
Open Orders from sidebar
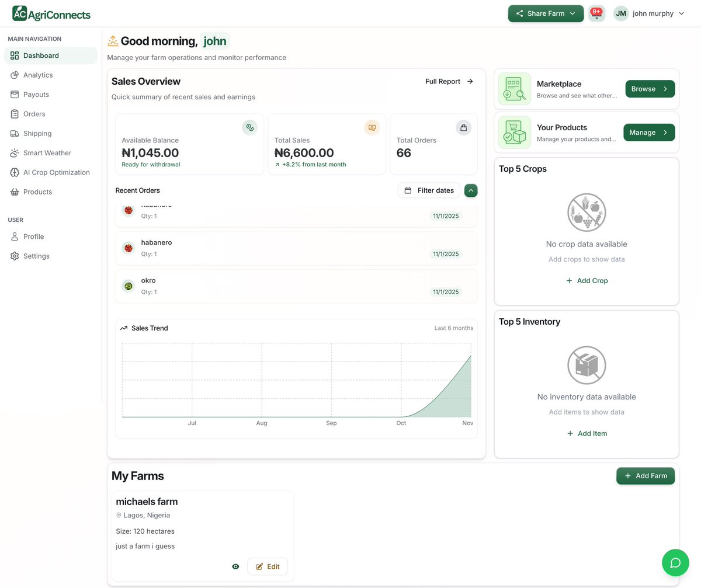coord(50,114)
